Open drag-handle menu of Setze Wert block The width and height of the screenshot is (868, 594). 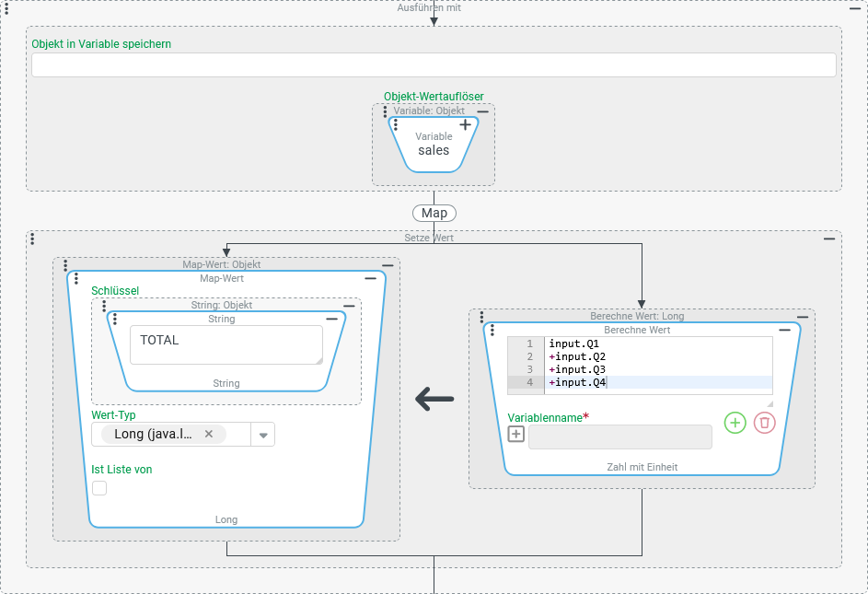click(x=32, y=239)
